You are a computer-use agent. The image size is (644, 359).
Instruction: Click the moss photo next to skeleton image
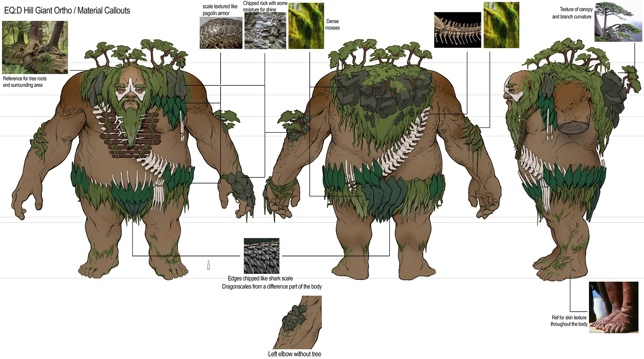click(501, 25)
